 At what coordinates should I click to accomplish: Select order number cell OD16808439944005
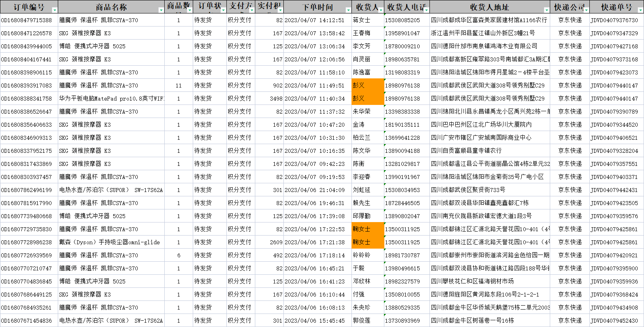(x=29, y=46)
